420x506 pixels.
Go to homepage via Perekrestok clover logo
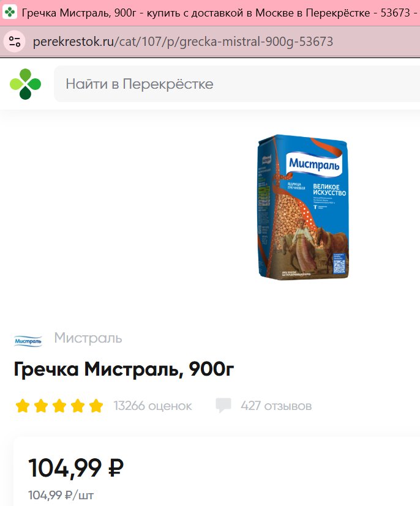25,84
